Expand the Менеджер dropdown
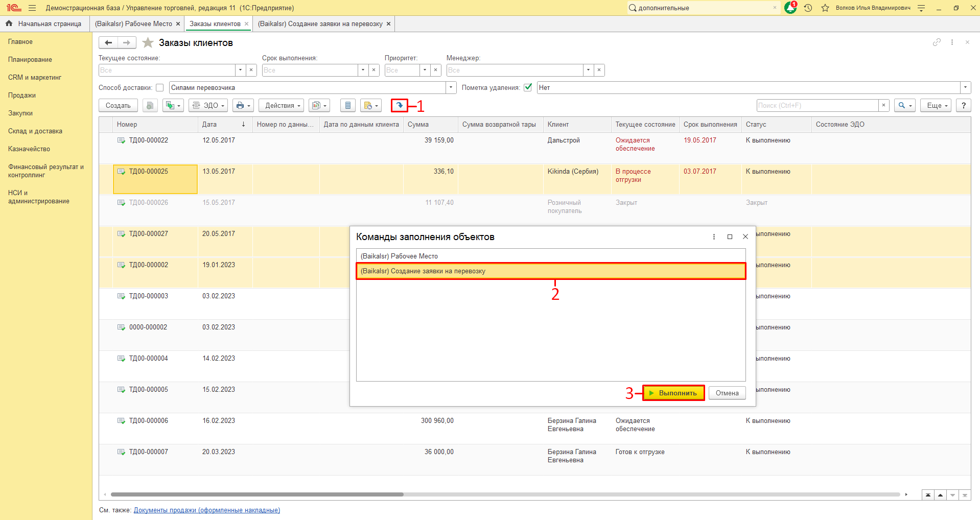The height and width of the screenshot is (520, 980). [589, 70]
